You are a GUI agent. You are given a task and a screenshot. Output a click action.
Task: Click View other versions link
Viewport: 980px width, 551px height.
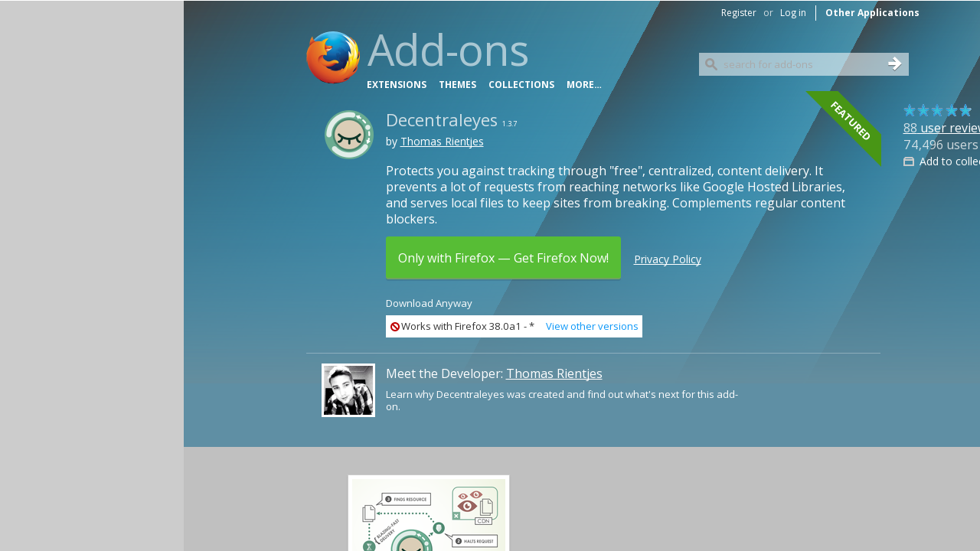(592, 327)
